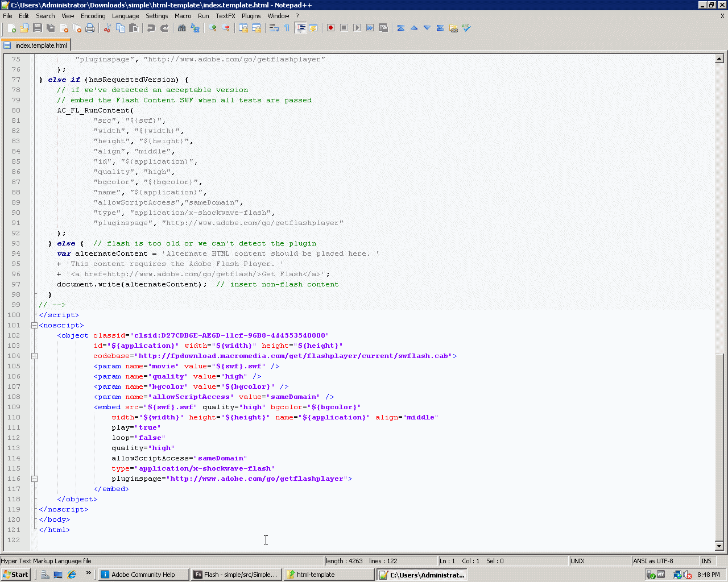Click the TextFX double up-arrow icon

[x=400, y=28]
